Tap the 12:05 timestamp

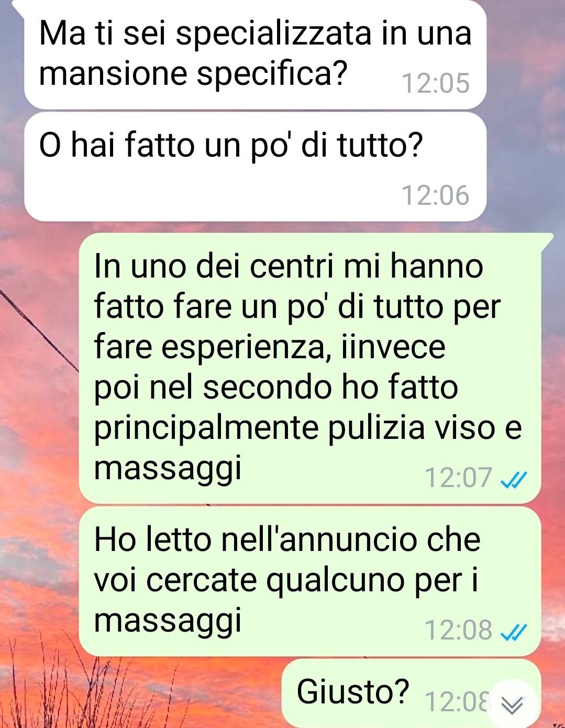(x=436, y=83)
